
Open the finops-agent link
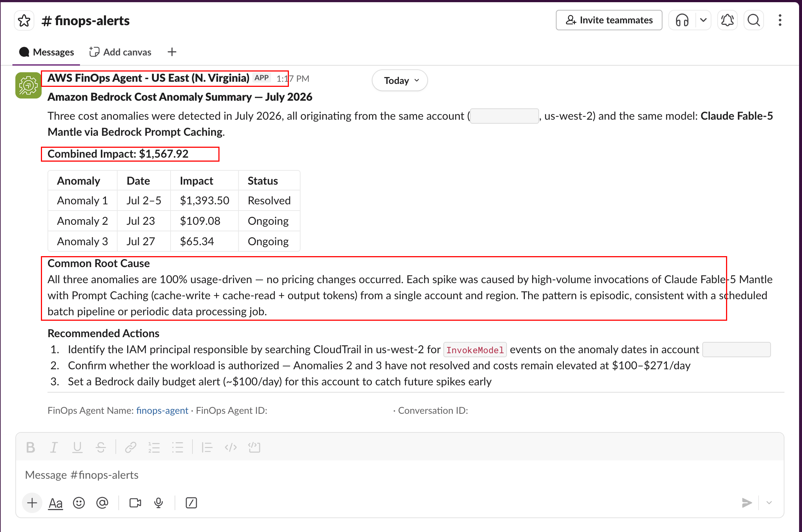(162, 410)
